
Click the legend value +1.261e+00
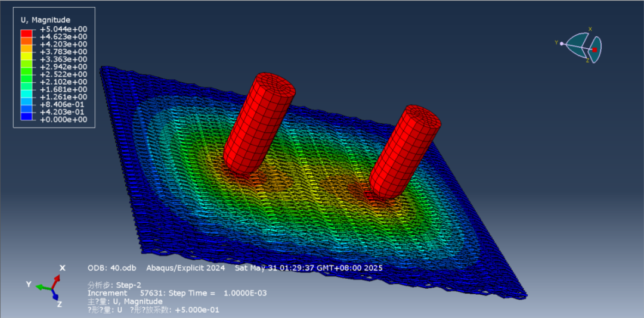[x=63, y=97]
